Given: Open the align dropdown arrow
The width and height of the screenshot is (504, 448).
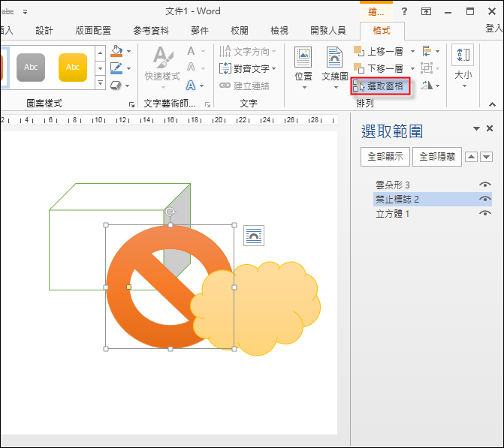Looking at the screenshot, I should (x=437, y=51).
